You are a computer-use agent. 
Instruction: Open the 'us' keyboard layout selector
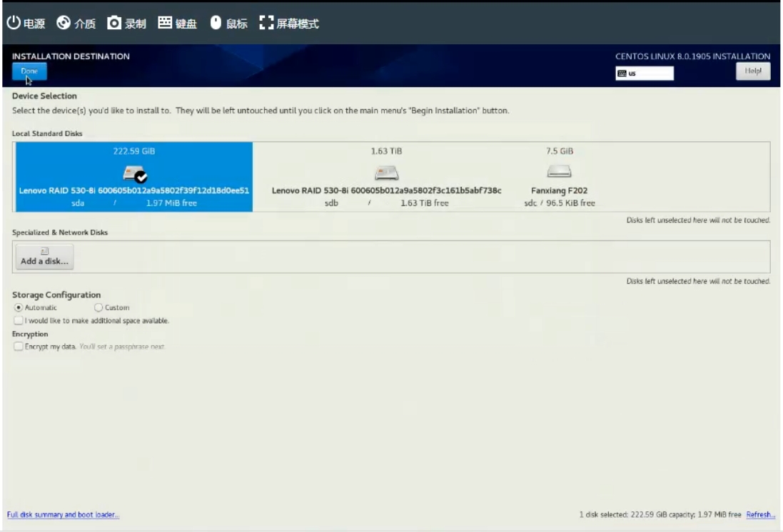click(645, 73)
